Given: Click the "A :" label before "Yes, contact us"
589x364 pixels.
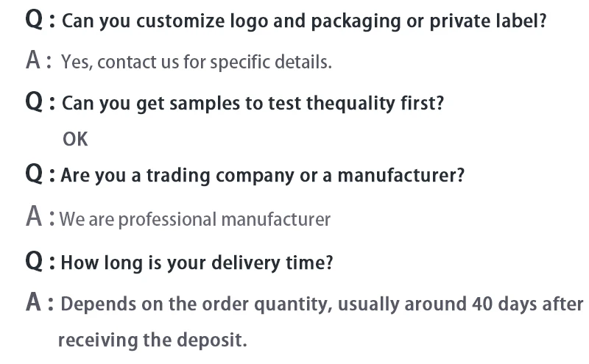Looking at the screenshot, I should coord(39,61).
